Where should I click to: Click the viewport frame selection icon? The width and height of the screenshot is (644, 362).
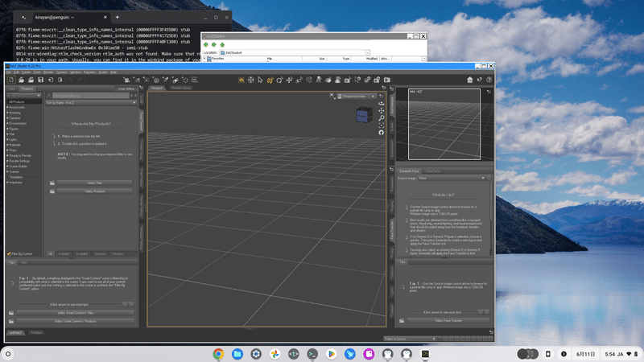(381, 125)
